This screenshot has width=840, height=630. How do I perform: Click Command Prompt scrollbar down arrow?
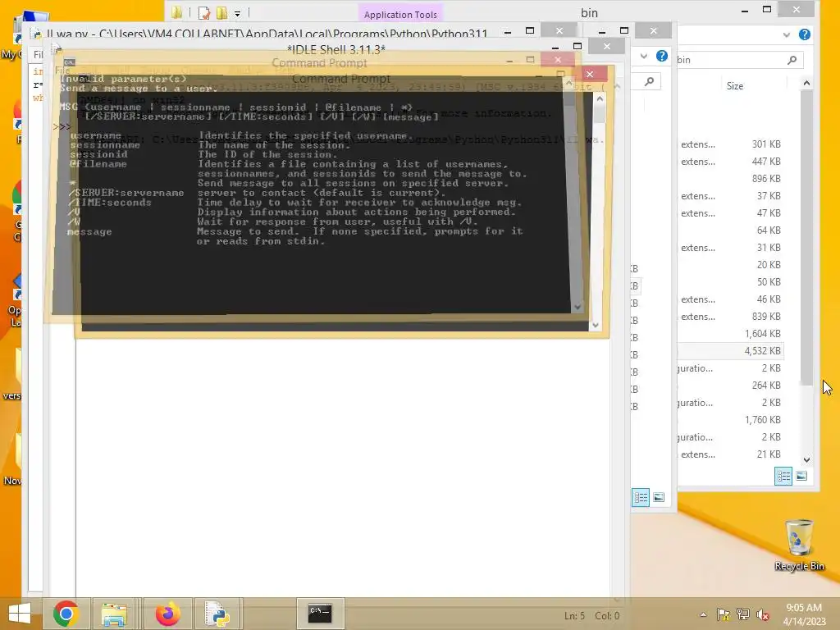coord(596,325)
